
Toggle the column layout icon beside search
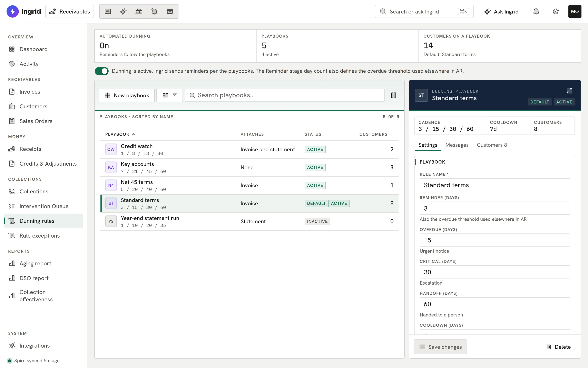click(394, 95)
